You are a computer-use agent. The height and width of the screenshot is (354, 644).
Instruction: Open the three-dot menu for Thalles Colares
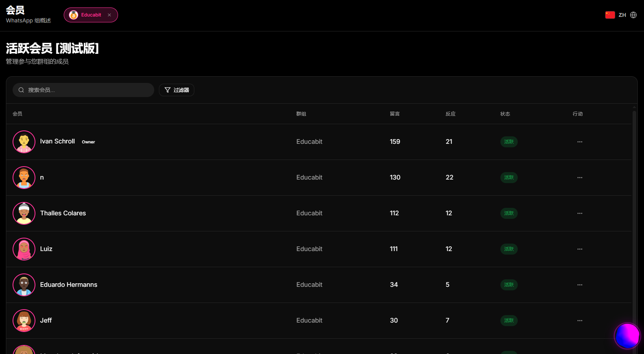[x=579, y=213]
